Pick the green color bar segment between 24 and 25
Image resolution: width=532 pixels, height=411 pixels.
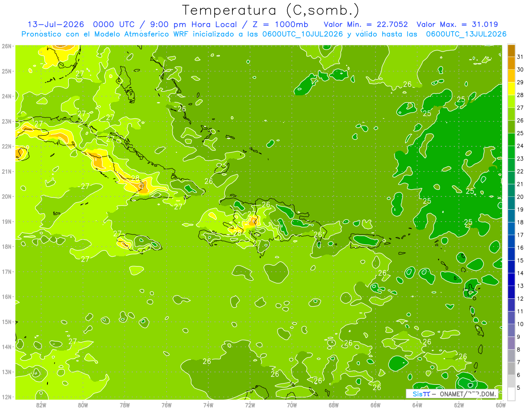click(511, 140)
